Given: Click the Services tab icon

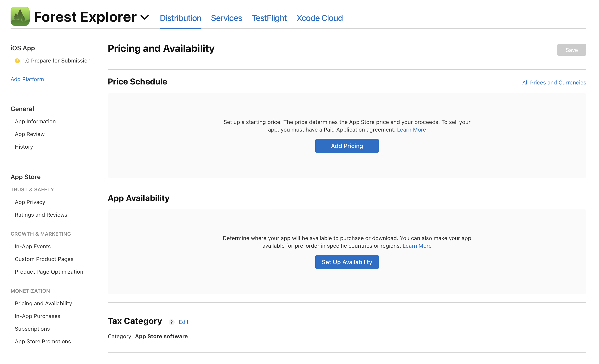Looking at the screenshot, I should click(x=227, y=18).
